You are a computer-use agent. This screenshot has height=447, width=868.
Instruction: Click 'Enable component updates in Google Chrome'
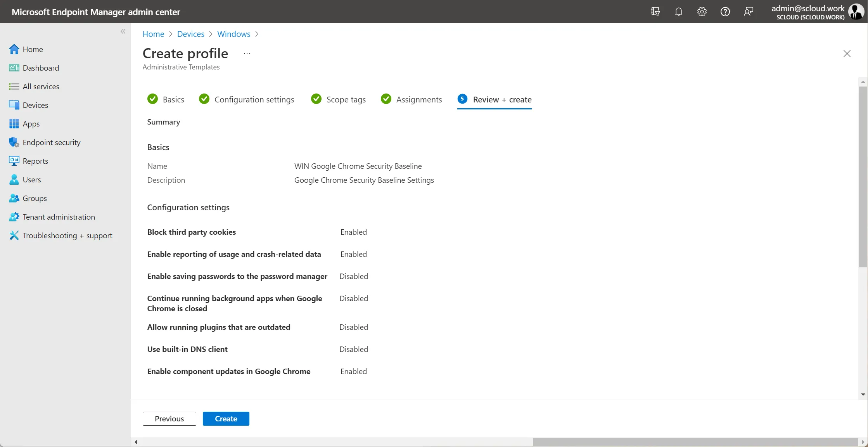(228, 371)
